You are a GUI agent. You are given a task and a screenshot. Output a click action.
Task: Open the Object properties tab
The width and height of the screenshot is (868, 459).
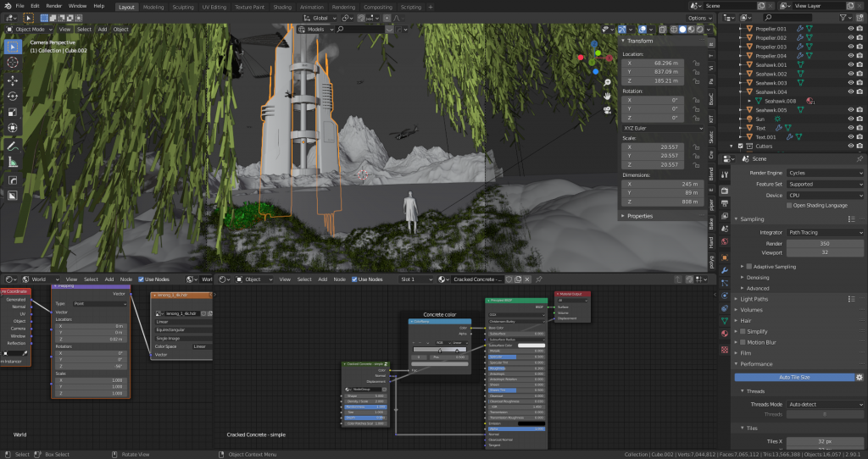click(725, 257)
